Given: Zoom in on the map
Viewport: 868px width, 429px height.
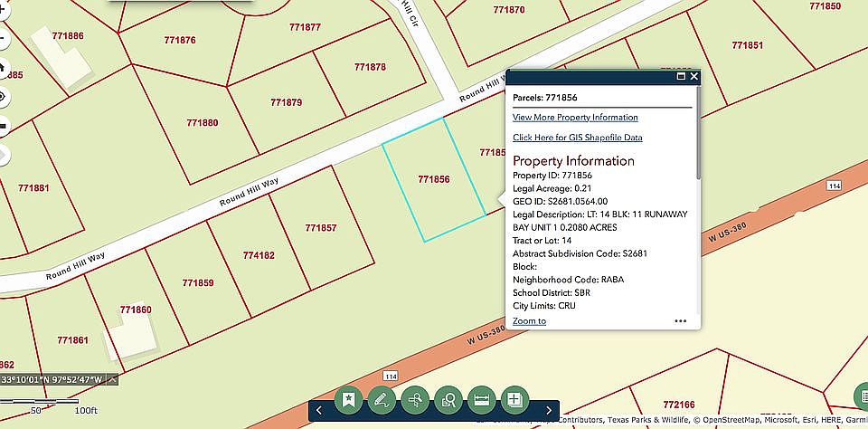Looking at the screenshot, I should [2, 11].
